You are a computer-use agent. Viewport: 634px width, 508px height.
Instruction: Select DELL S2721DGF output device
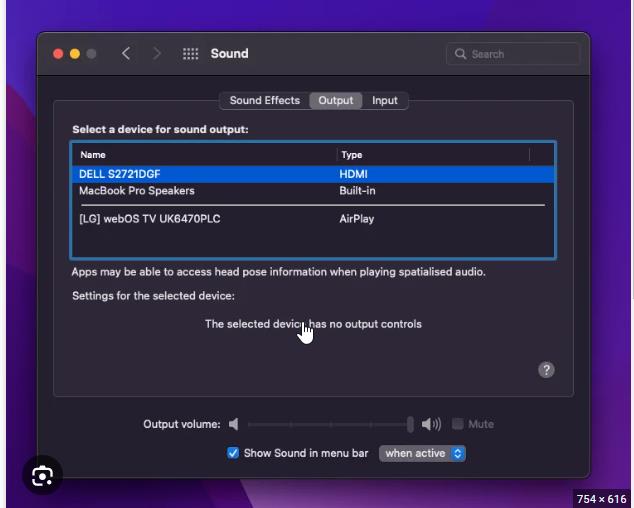(313, 174)
